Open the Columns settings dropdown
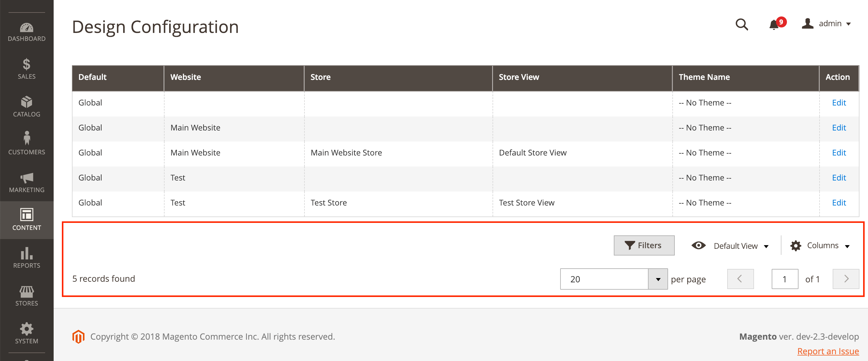 [820, 245]
